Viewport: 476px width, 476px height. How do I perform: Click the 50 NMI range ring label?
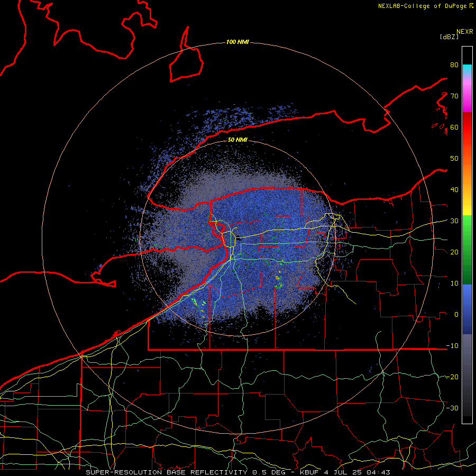[x=237, y=140]
